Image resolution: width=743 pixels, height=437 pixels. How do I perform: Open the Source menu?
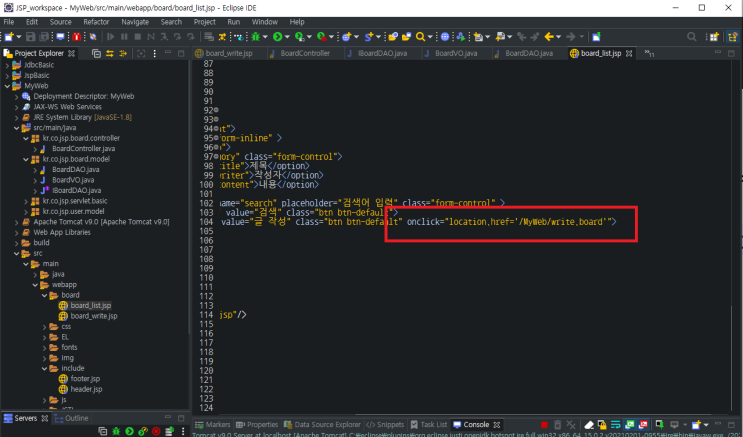(x=61, y=22)
